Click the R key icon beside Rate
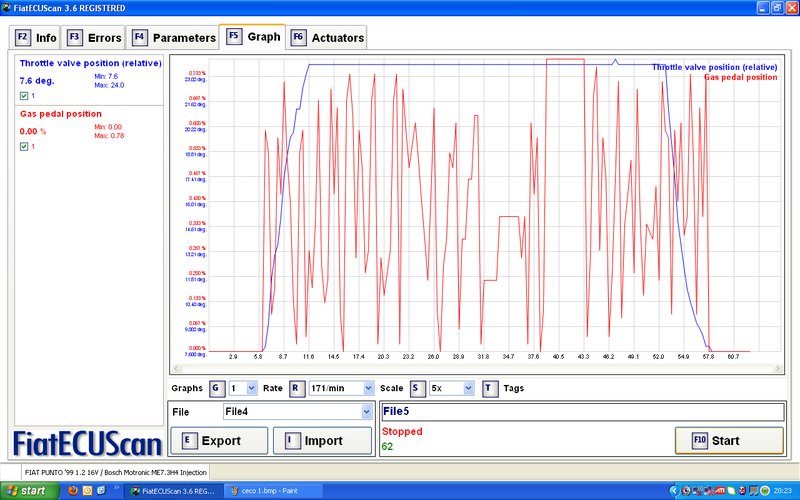 (x=295, y=388)
